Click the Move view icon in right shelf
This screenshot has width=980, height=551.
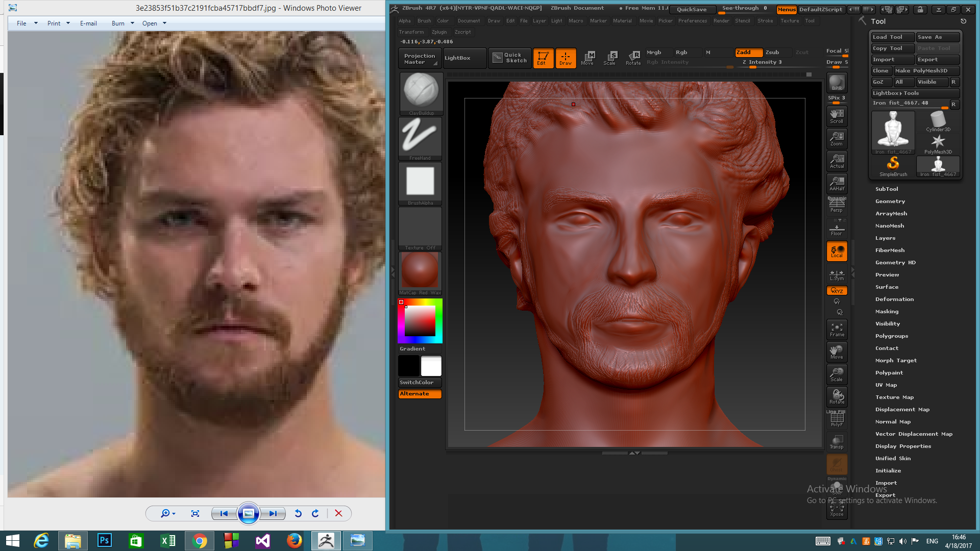click(837, 352)
